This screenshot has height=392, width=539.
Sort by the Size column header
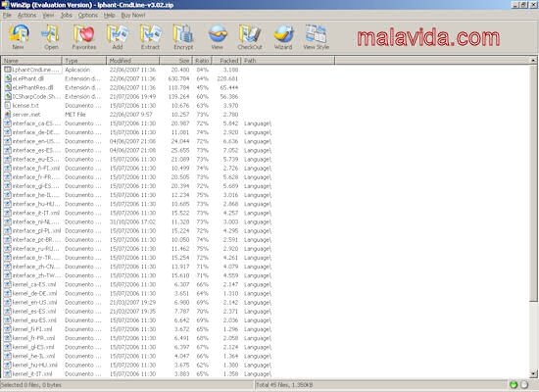[x=176, y=61]
